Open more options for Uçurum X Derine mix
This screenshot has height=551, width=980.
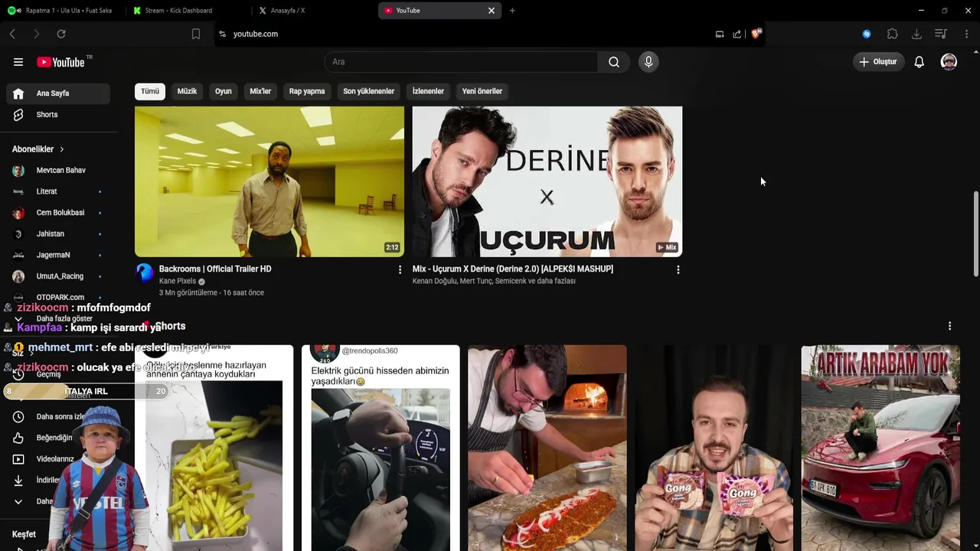(678, 270)
